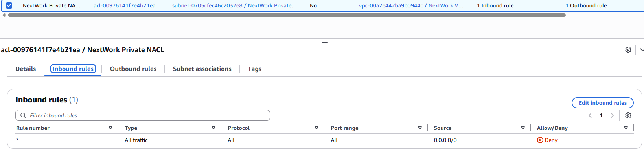This screenshot has width=644, height=164.
Task: Sort by the Type column arrow
Action: 213,128
